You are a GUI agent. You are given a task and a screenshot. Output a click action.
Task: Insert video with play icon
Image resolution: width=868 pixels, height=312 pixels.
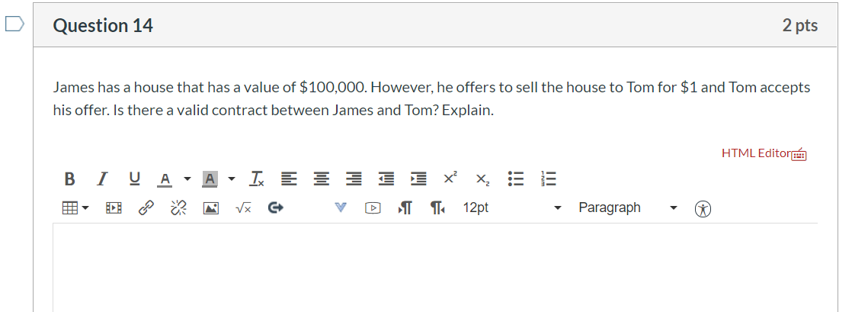[x=373, y=208]
